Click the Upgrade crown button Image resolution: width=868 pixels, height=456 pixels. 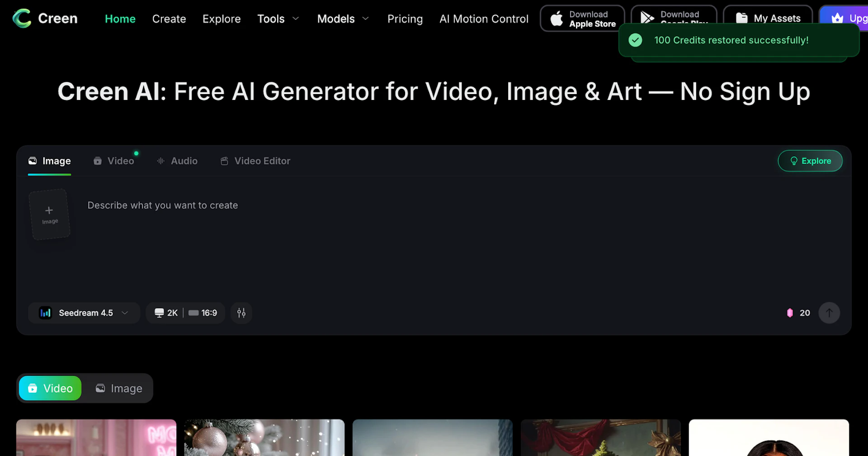[x=844, y=14]
